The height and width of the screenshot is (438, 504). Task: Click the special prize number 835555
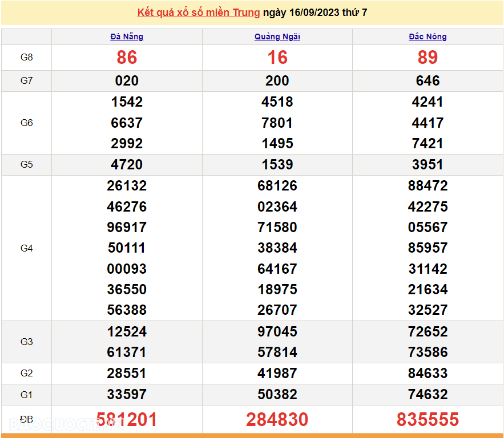pyautogui.click(x=428, y=420)
